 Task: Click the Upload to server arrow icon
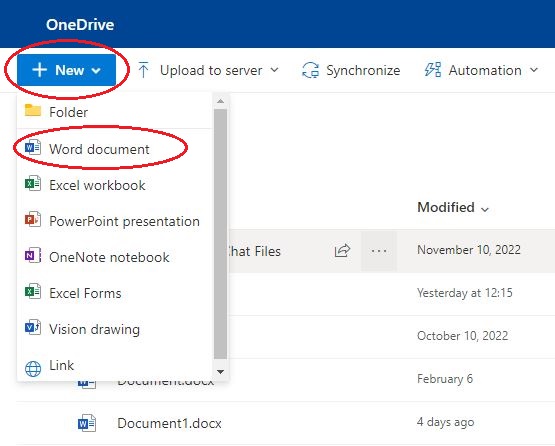pos(143,70)
